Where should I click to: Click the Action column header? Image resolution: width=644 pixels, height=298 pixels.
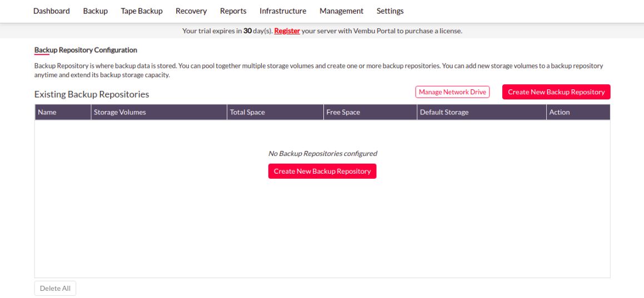click(x=578, y=112)
